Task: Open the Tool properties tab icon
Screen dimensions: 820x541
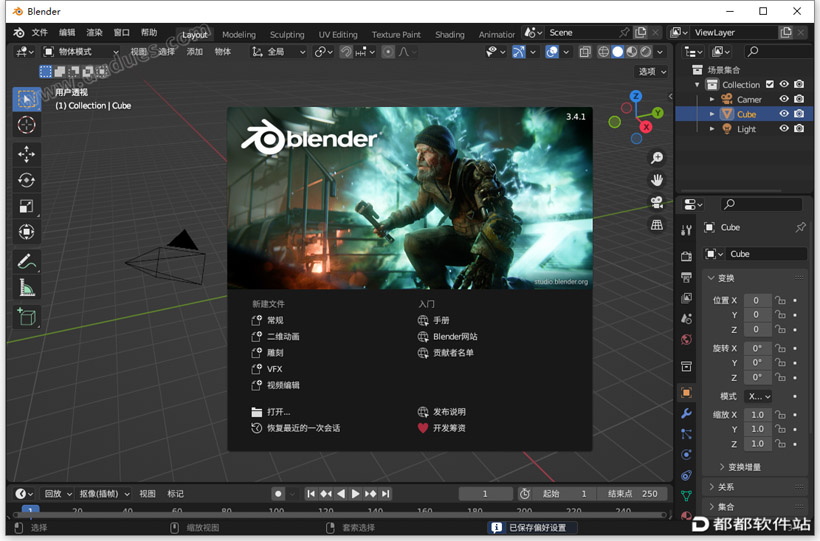Action: pos(687,230)
